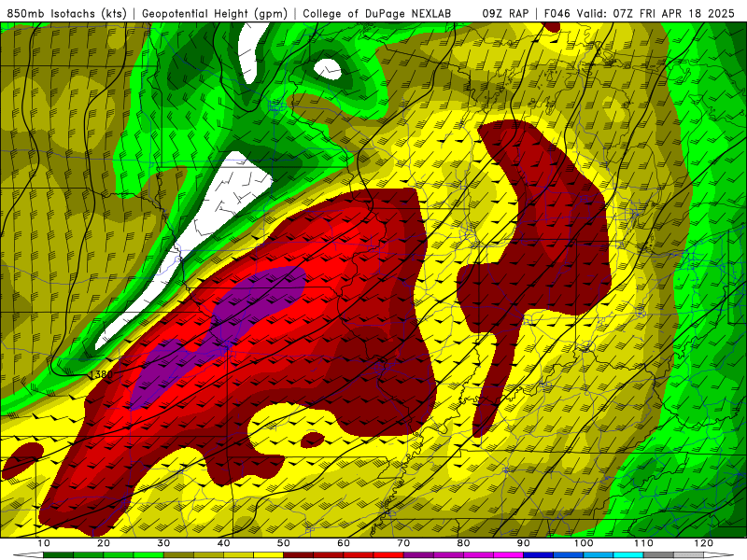Click the '10' value on the color scale
The image size is (747, 560).
[x=43, y=543]
